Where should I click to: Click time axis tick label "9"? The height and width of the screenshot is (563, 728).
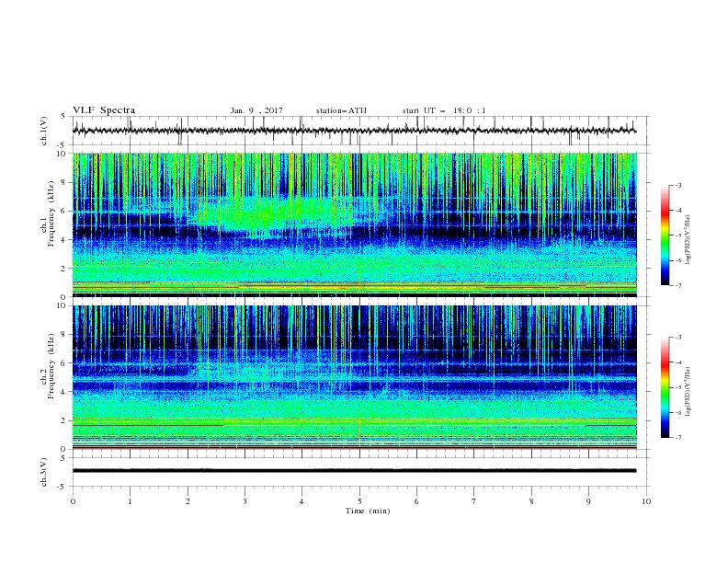point(588,501)
